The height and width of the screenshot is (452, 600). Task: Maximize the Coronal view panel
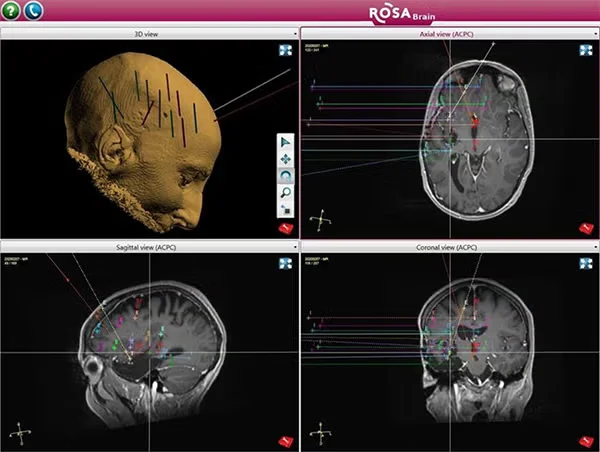586,262
